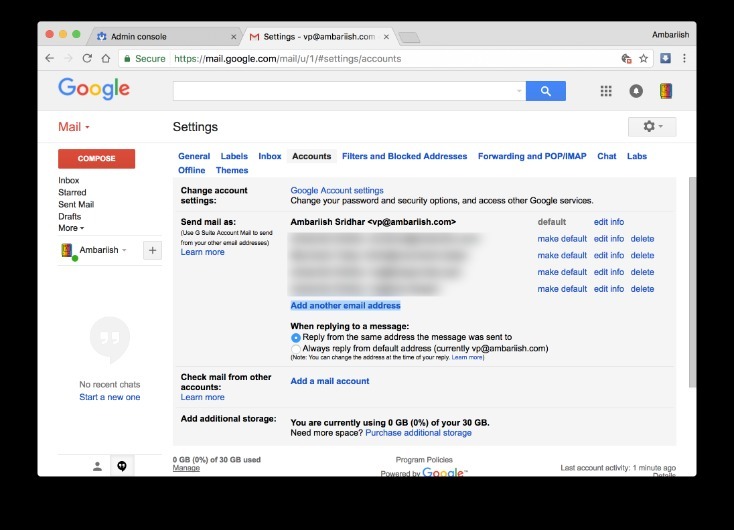Click Learn more under Send mail as

coord(202,252)
